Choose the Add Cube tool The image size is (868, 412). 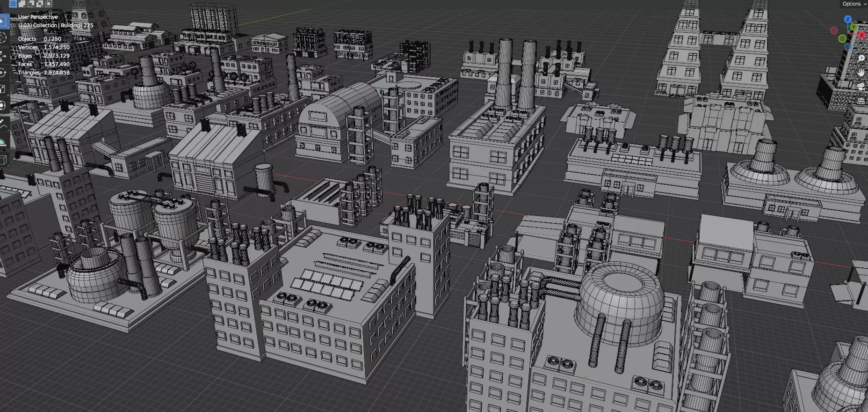coord(4,160)
